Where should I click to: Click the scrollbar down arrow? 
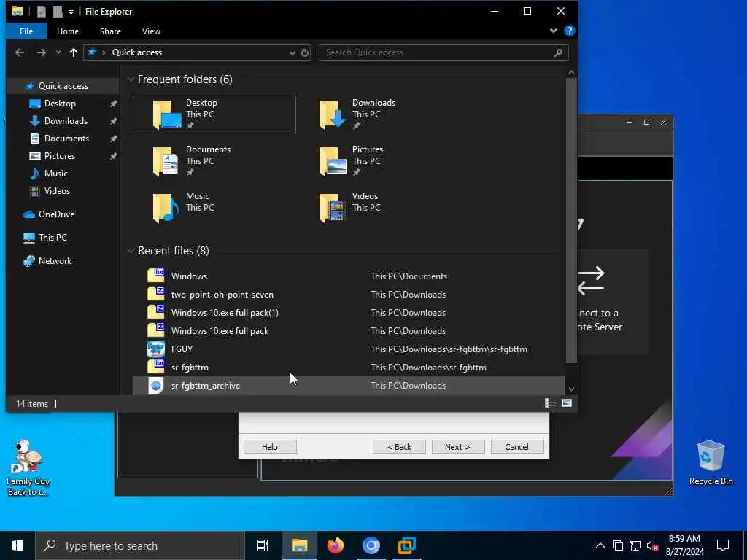571,389
